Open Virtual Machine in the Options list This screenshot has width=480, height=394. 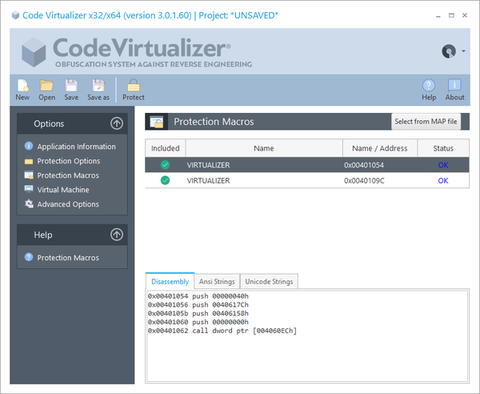tap(63, 190)
